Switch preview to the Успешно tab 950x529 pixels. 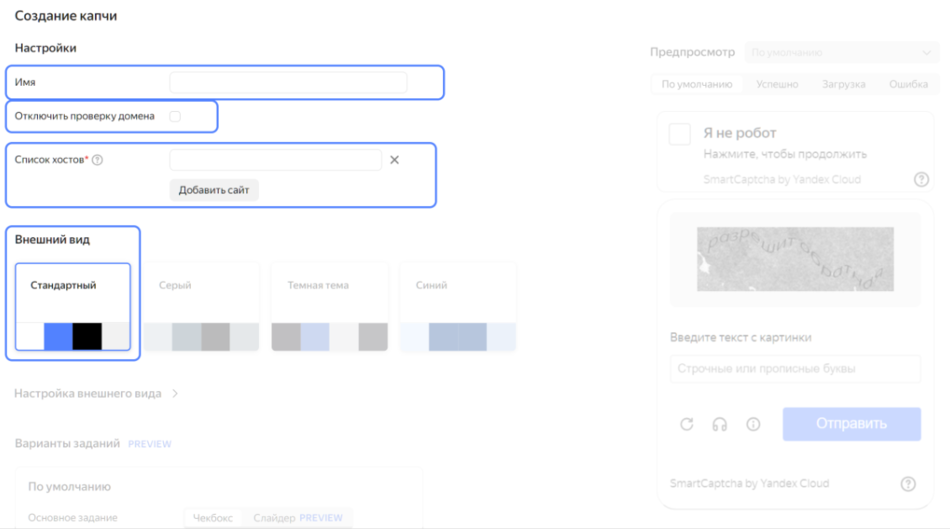[x=777, y=84]
